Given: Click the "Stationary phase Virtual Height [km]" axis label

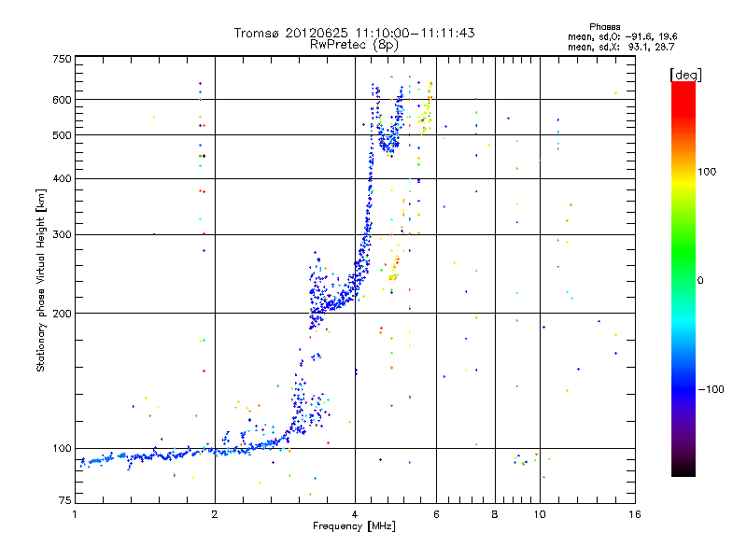Looking at the screenshot, I should (41, 281).
